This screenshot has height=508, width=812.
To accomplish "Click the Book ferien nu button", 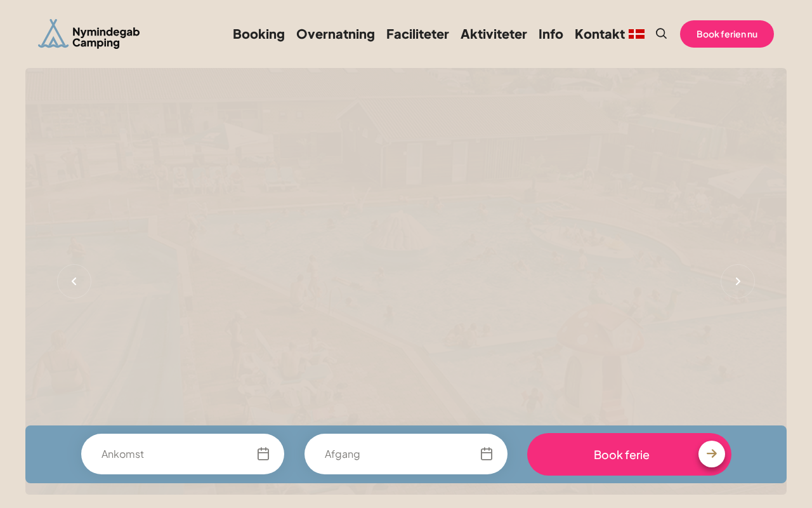I will (x=727, y=34).
